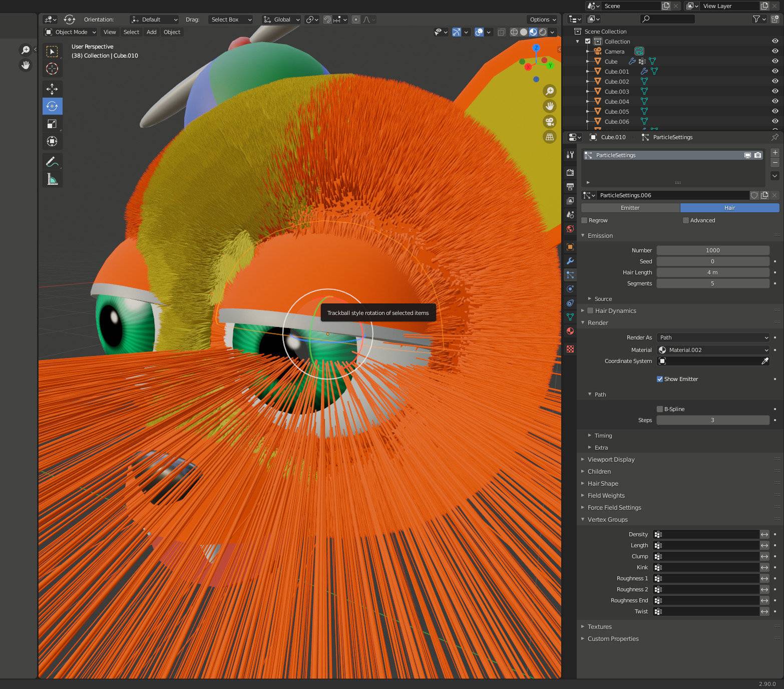Open Output properties tab
This screenshot has width=784, height=689.
tap(570, 186)
